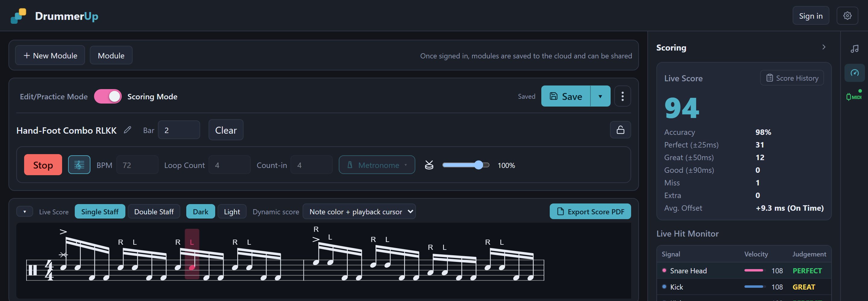This screenshot has width=868, height=301.
Task: Click the Sign in button
Action: 810,16
